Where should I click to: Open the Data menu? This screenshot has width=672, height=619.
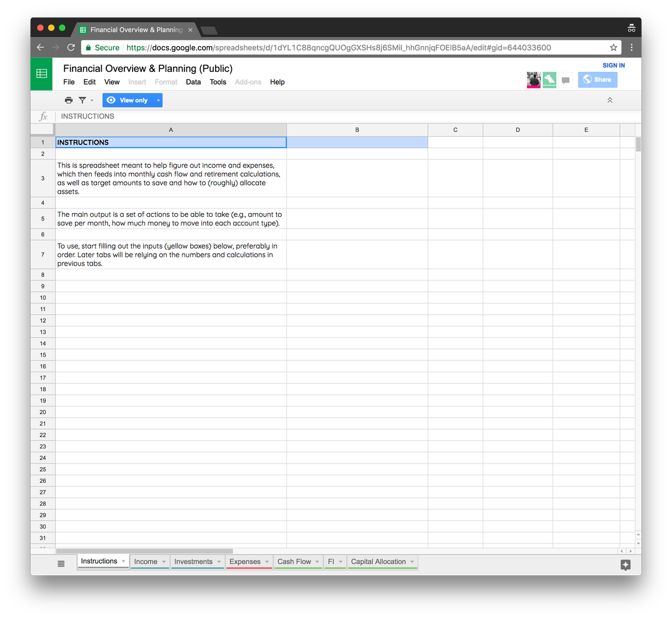(193, 82)
